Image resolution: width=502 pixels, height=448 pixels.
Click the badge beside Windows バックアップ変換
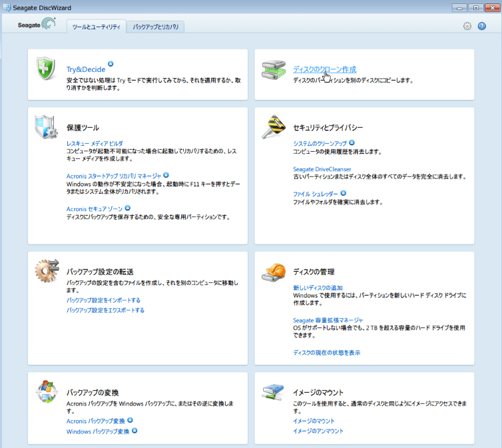pos(134,431)
